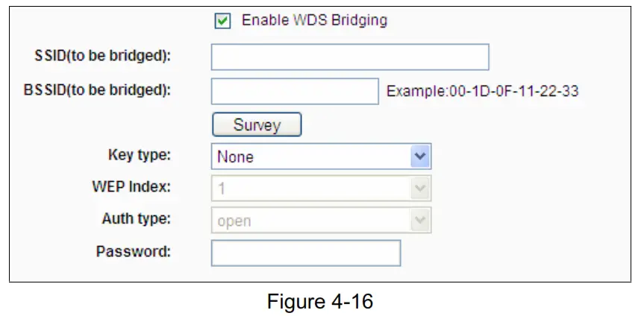Click the Enable WDS Bridging label text

click(314, 20)
